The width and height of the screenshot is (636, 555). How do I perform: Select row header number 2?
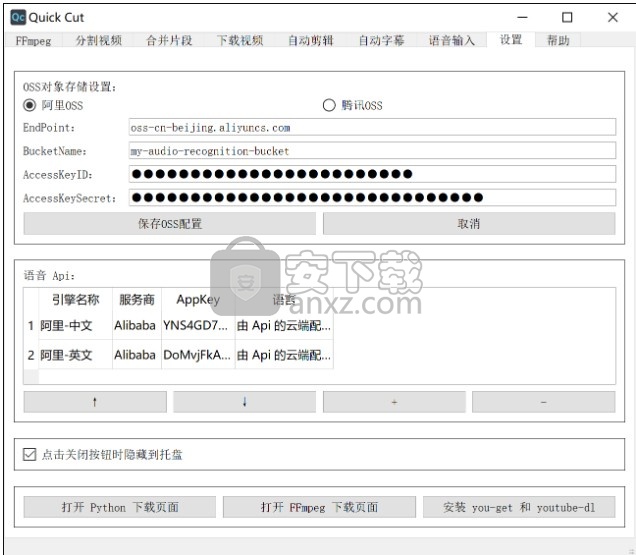coord(31,355)
